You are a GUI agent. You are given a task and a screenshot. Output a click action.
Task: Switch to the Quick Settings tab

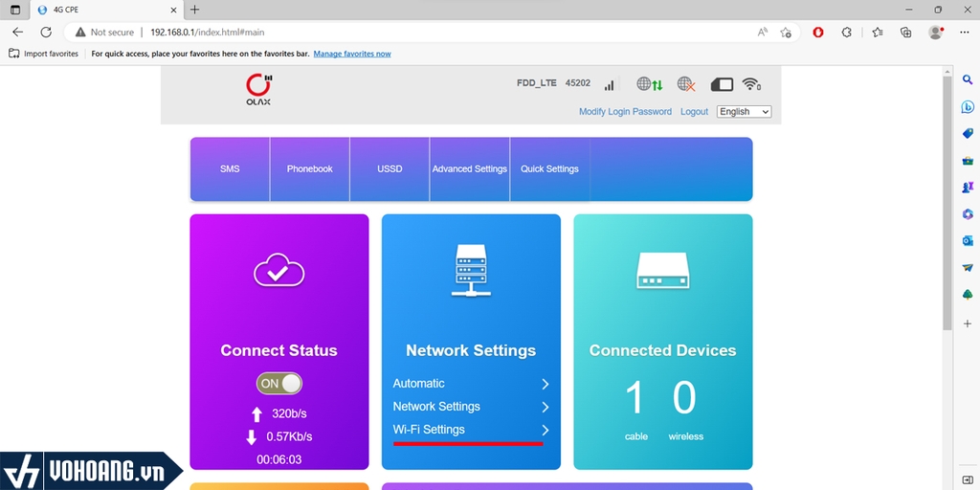coord(549,169)
